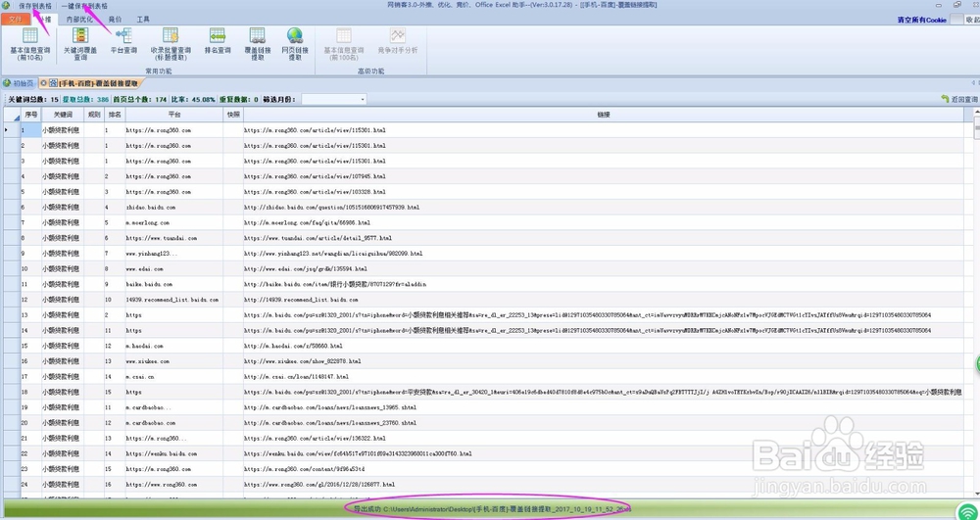The width and height of the screenshot is (980, 520).
Task: Select zhidao.baidu.com platform cell
Action: point(174,208)
